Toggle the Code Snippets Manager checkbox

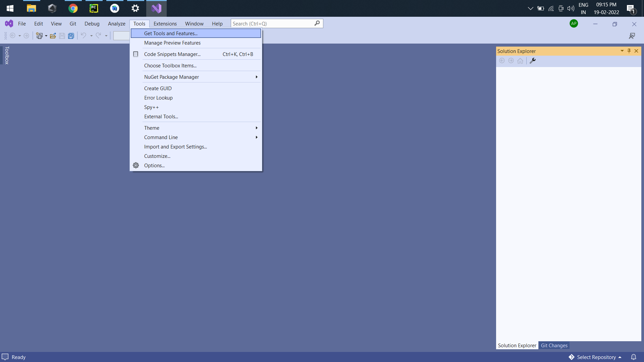click(136, 54)
